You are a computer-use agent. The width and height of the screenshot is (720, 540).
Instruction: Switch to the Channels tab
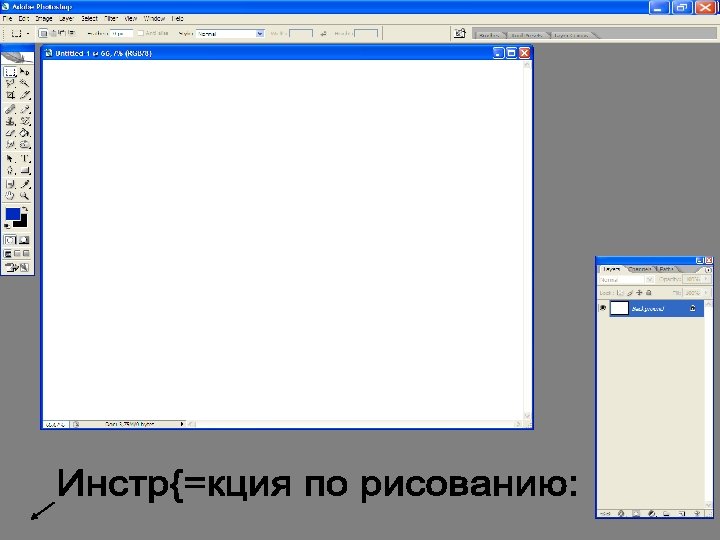click(640, 269)
